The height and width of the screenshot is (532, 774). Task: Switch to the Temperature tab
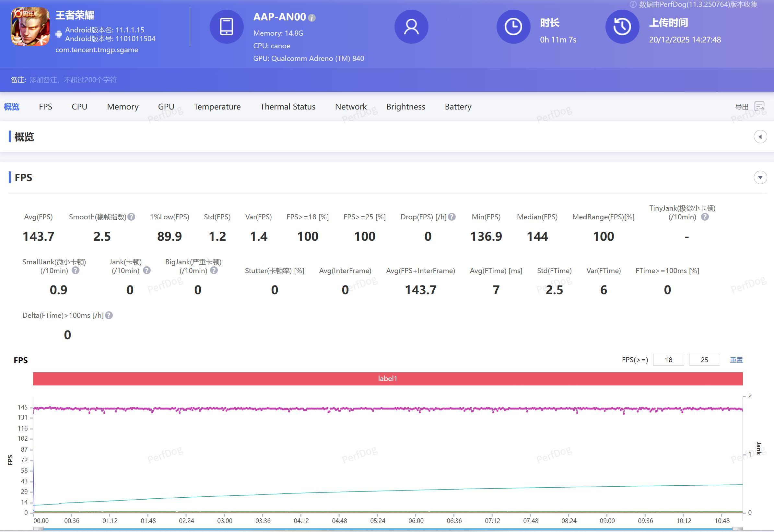pos(217,107)
